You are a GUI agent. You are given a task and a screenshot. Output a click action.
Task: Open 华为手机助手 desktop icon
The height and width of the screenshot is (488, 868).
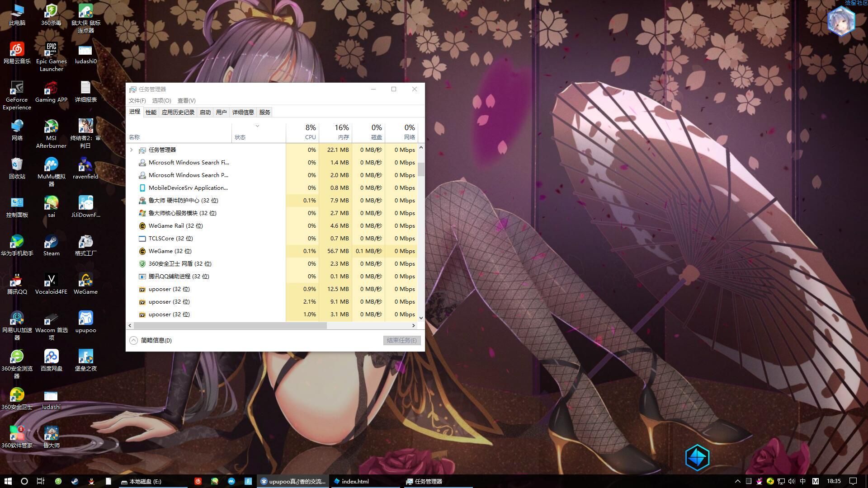coord(17,245)
